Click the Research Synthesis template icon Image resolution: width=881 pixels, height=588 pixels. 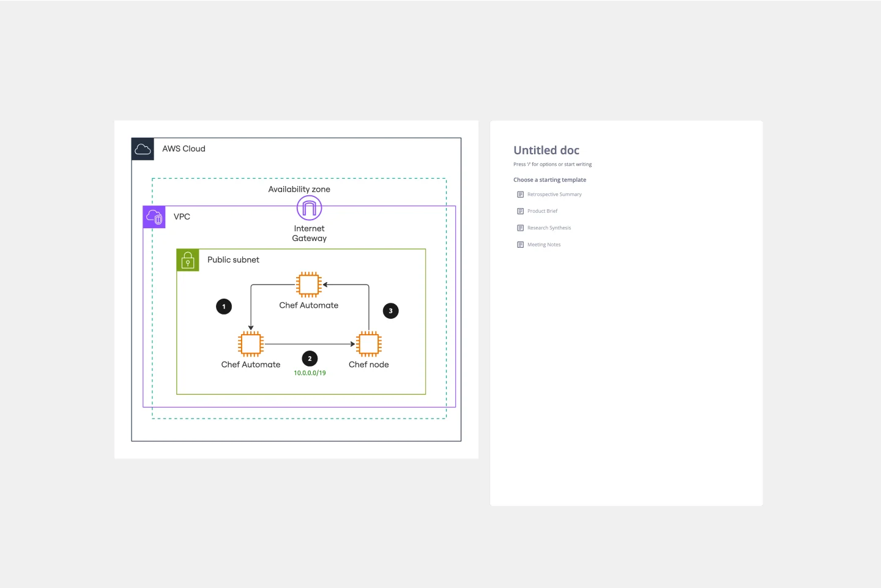tap(520, 228)
